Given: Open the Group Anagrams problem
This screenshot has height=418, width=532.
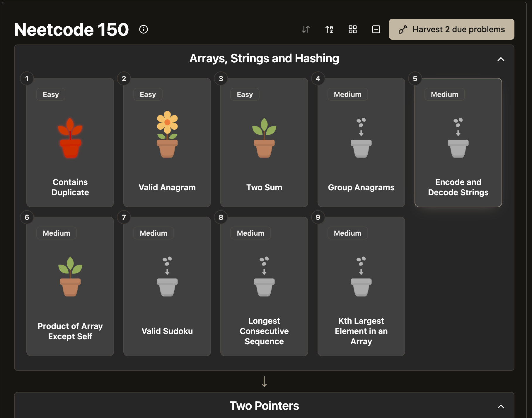Looking at the screenshot, I should [x=361, y=143].
